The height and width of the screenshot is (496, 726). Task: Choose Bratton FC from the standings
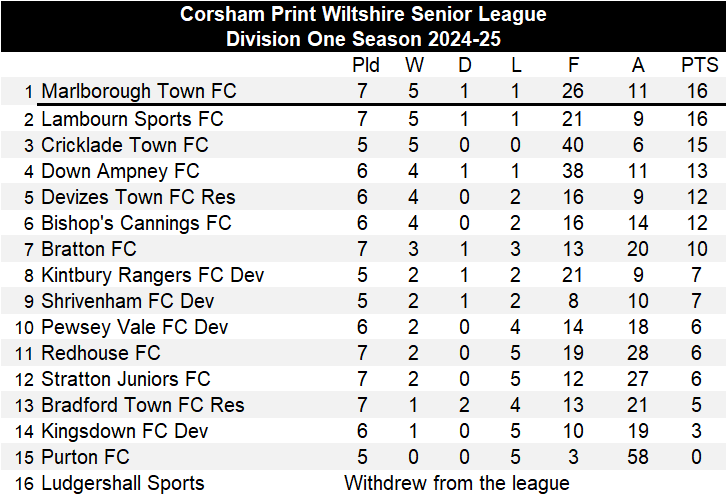89,249
